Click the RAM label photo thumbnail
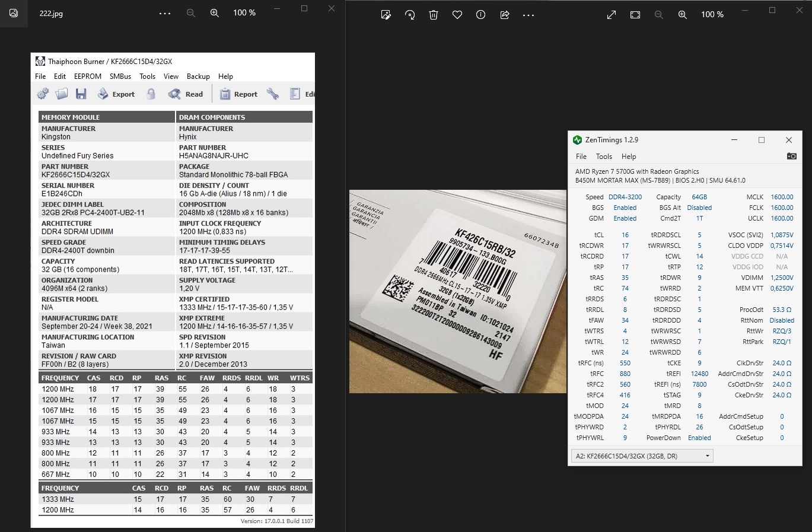Viewport: 812px width, 532px height. (457, 291)
